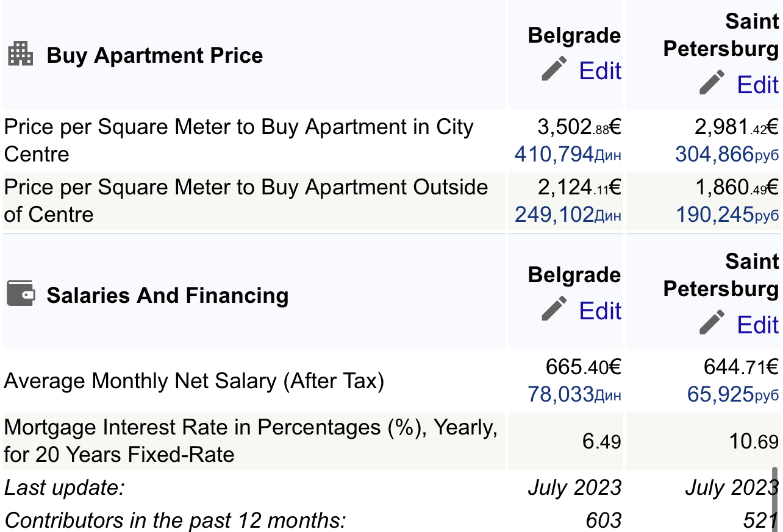The image size is (783, 532).
Task: Open Belgrade's Edit link under Salaries And Financing
Action: pos(600,311)
